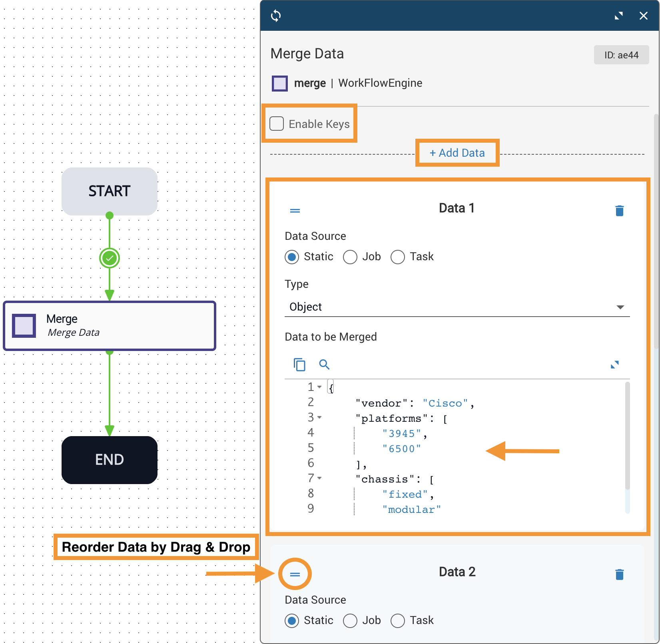This screenshot has width=660, height=644.
Task: Enable the Enable Keys checkbox
Action: pyautogui.click(x=277, y=124)
